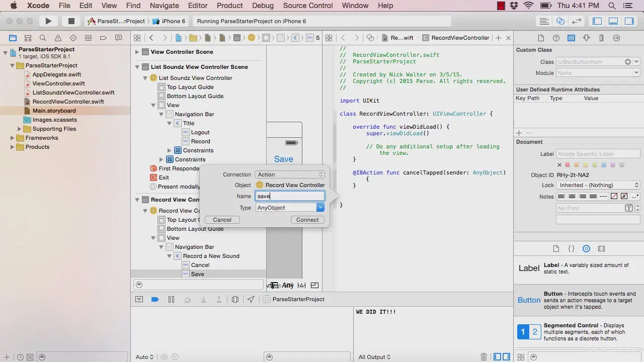Open the Quick Help inspector
The width and height of the screenshot is (644, 362).
click(556, 38)
